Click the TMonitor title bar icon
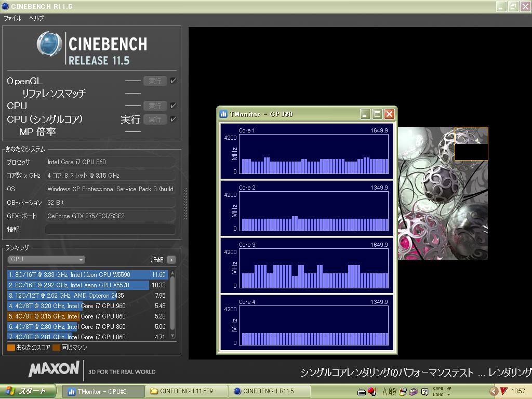This screenshot has height=399, width=532. (223, 114)
